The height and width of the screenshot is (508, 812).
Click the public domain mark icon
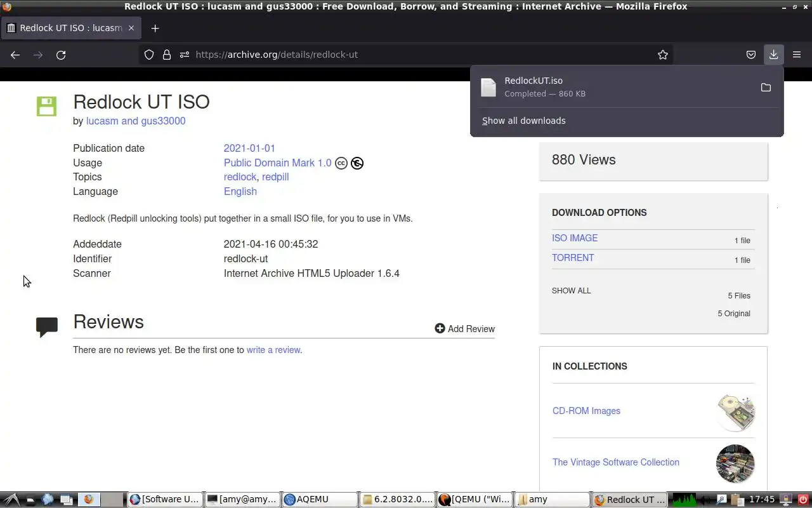[x=357, y=163]
